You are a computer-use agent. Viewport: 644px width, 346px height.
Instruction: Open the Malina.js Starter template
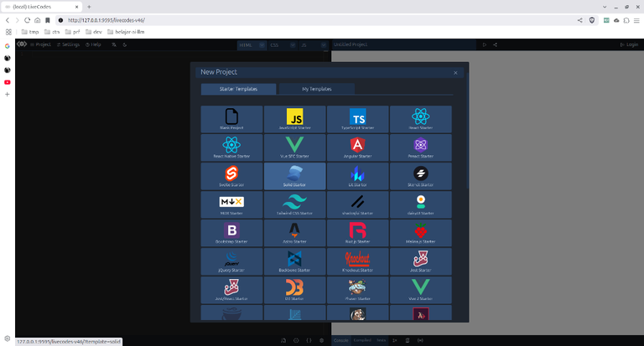tap(421, 233)
